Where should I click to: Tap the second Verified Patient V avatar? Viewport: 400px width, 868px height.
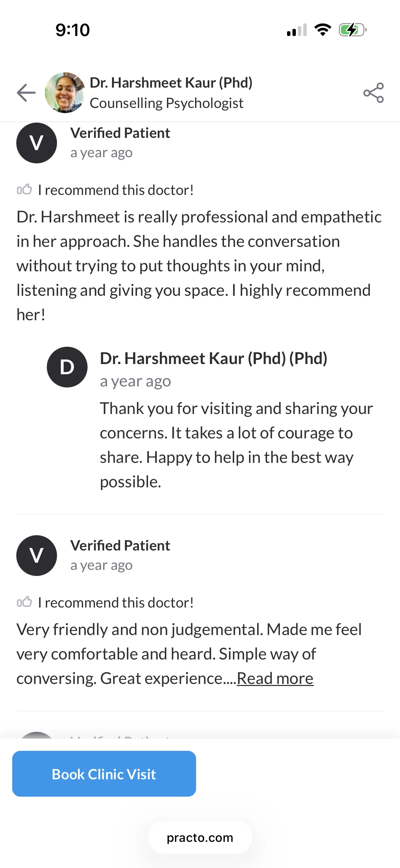tap(37, 555)
